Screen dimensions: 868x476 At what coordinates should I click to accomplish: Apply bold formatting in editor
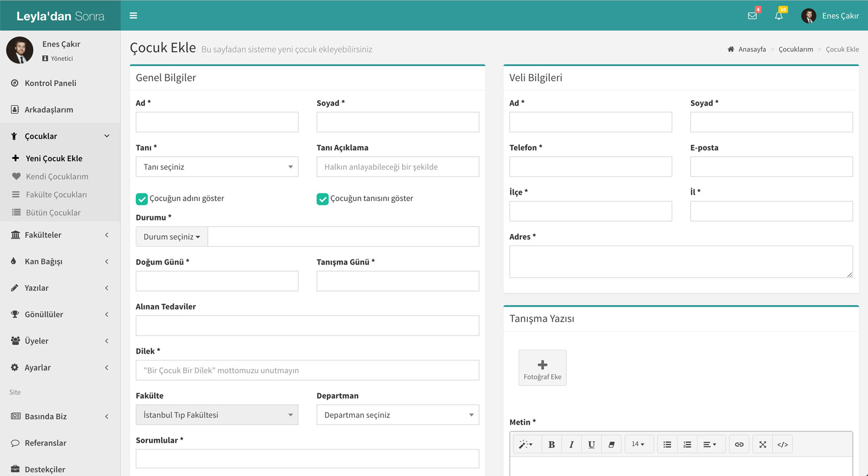(x=552, y=445)
